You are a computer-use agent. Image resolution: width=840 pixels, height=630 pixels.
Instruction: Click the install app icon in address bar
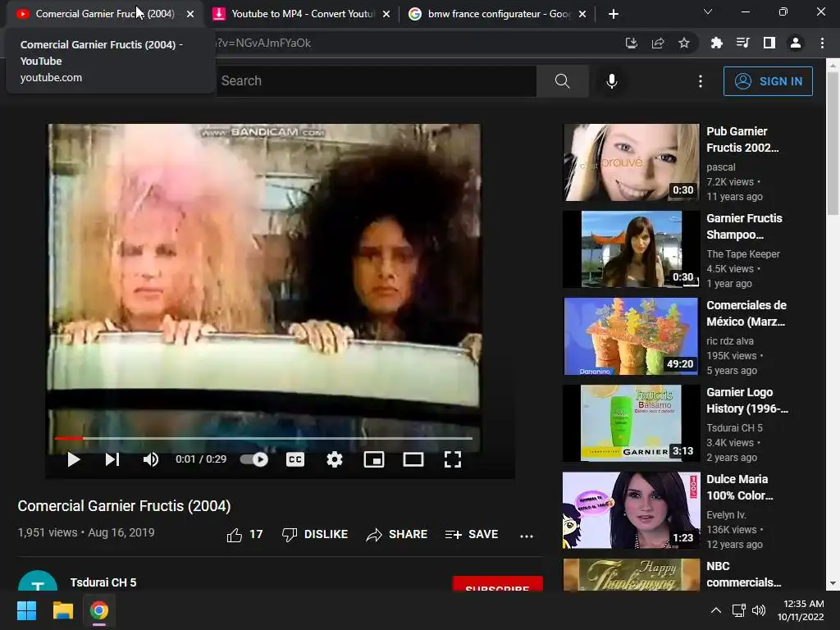(631, 43)
